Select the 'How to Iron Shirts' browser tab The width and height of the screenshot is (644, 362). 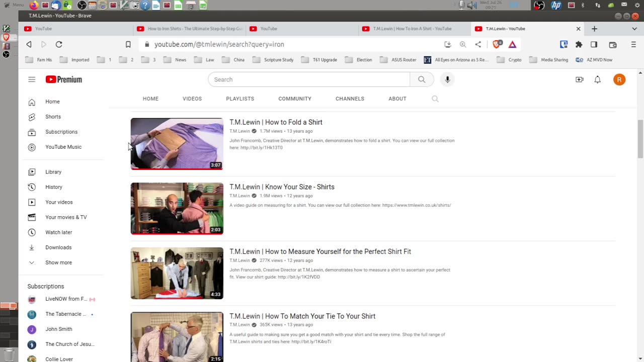tap(190, 29)
